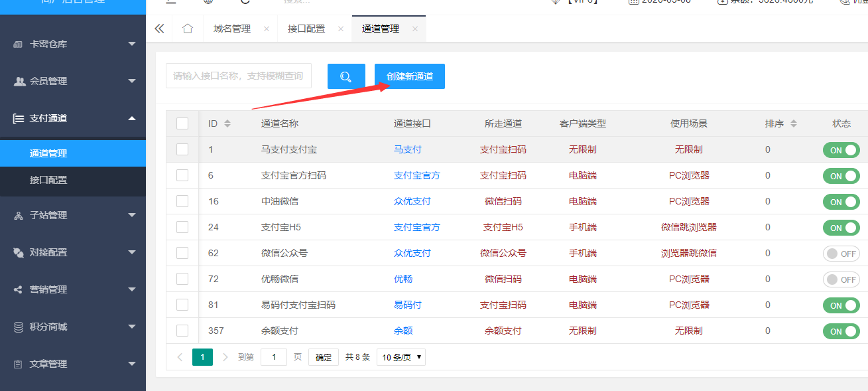This screenshot has width=868, height=391.
Task: Expand the 会员管理 sidebar menu arrow
Action: 132,81
